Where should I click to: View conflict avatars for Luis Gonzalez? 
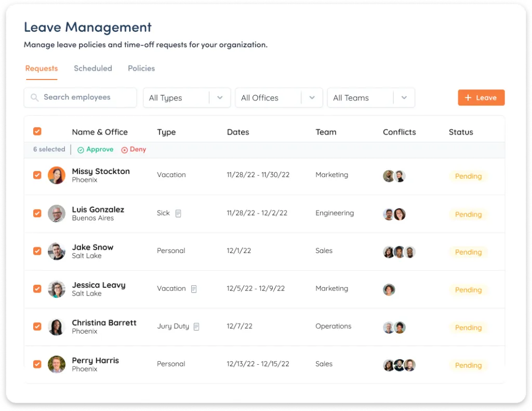pyautogui.click(x=394, y=214)
